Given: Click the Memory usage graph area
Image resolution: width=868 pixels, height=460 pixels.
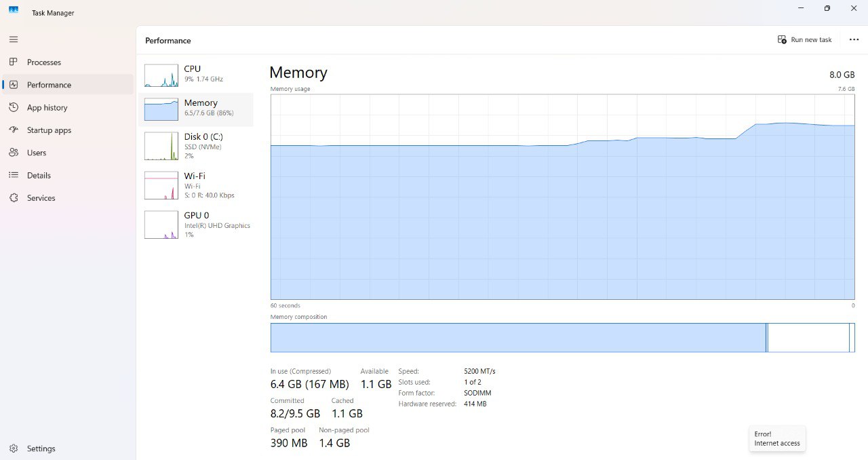Looking at the screenshot, I should click(563, 197).
